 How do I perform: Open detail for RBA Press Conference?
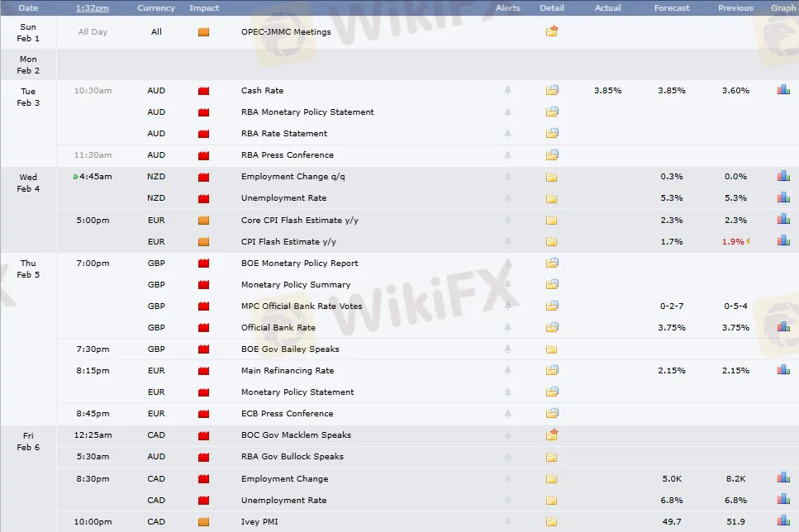[552, 155]
